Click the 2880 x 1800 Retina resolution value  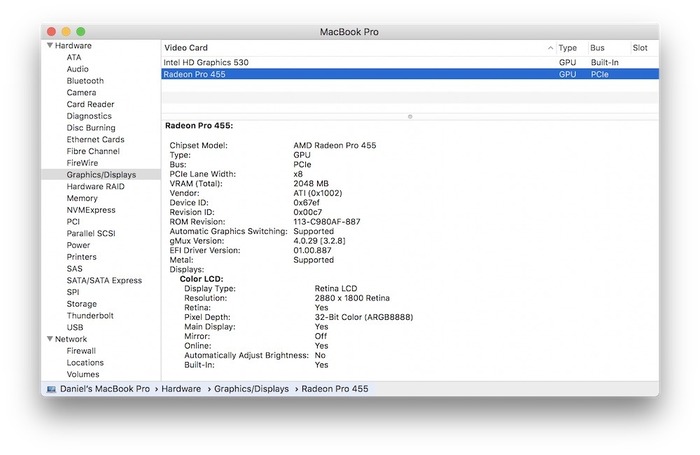pos(352,298)
